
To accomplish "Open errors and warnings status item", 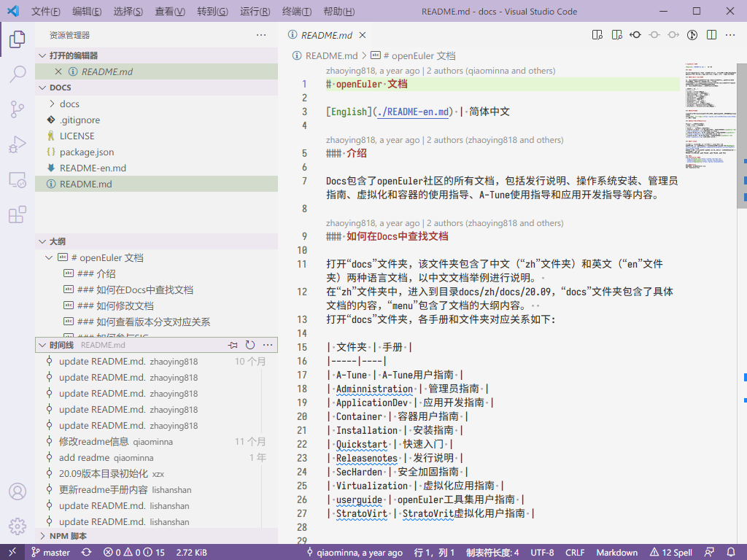I will (134, 553).
